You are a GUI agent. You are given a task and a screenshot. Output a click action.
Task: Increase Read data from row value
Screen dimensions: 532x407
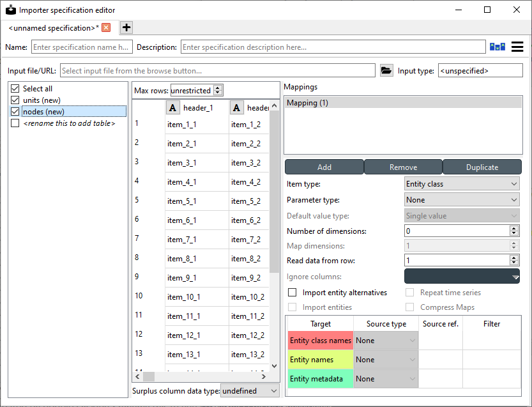click(x=513, y=258)
